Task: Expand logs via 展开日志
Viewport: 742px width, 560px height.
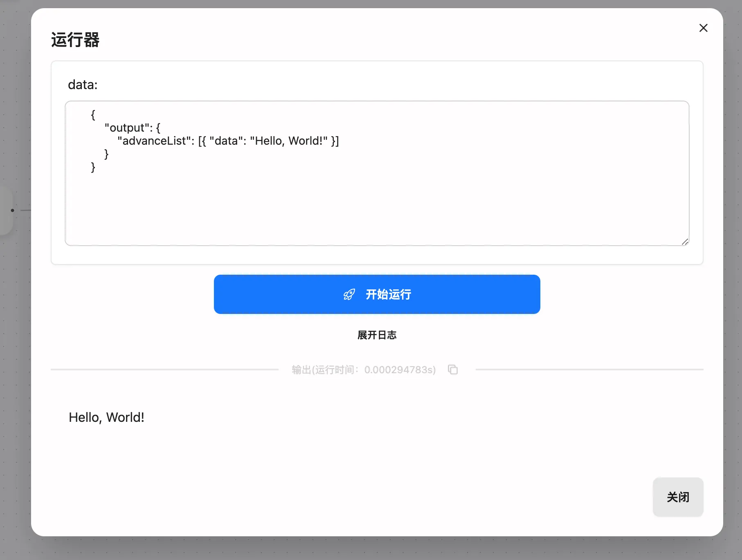Action: 377,335
